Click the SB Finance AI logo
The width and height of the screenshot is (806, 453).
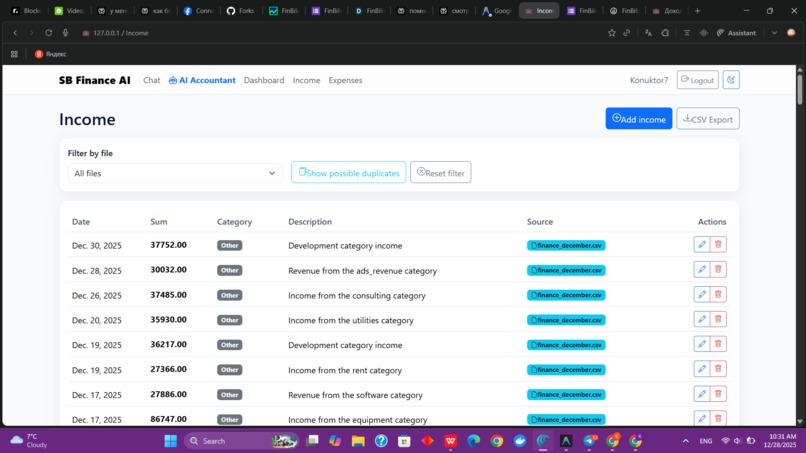95,80
